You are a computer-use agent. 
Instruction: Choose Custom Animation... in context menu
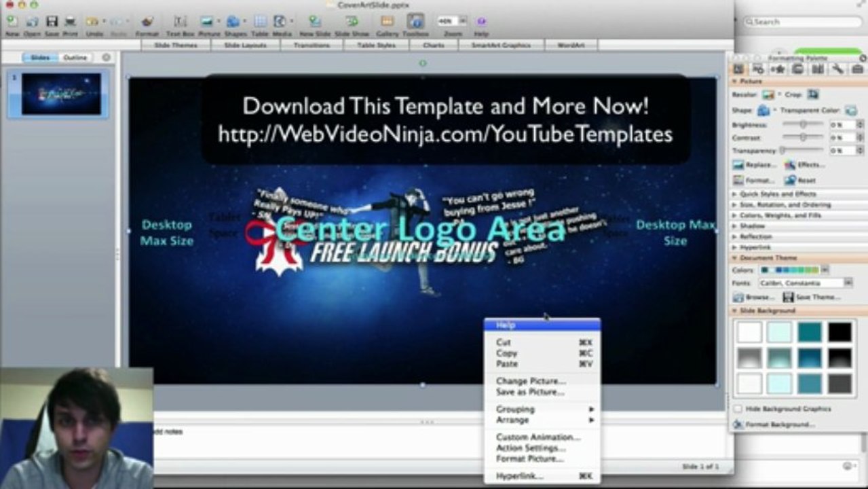(542, 437)
